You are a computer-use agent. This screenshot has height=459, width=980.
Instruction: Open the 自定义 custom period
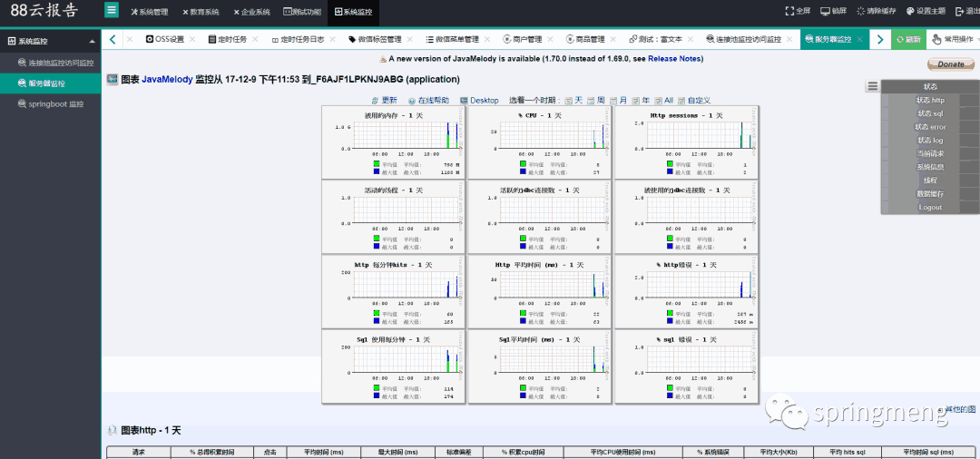pyautogui.click(x=694, y=101)
